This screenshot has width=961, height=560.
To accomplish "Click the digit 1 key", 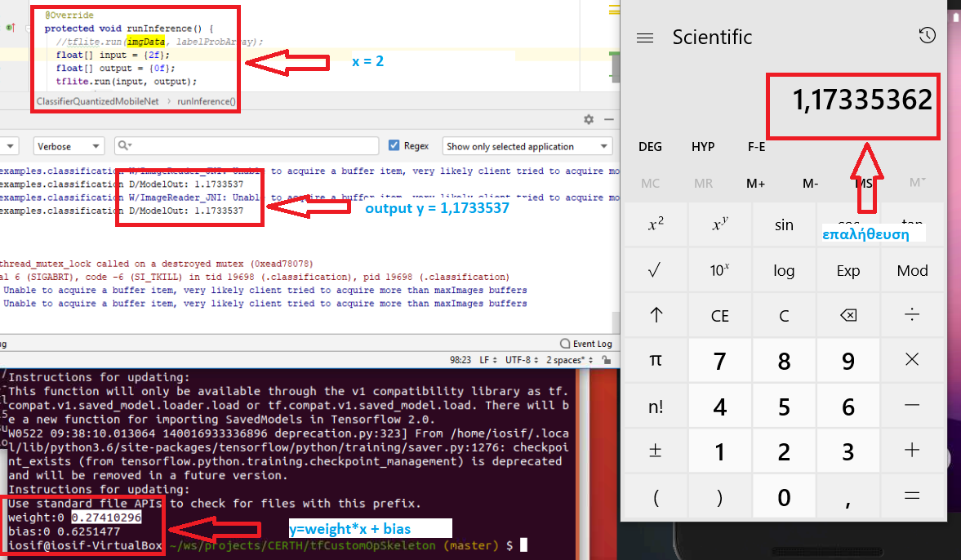I will [x=720, y=451].
